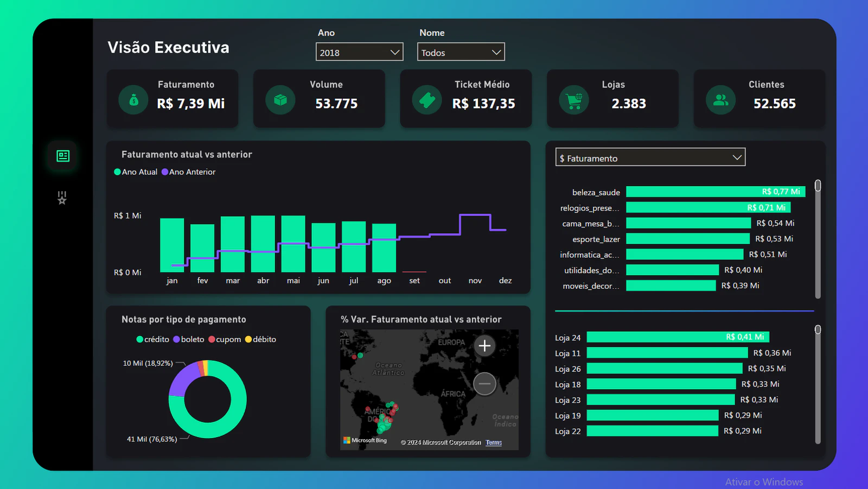
Task: Select the boleto legend entry
Action: tap(189, 339)
